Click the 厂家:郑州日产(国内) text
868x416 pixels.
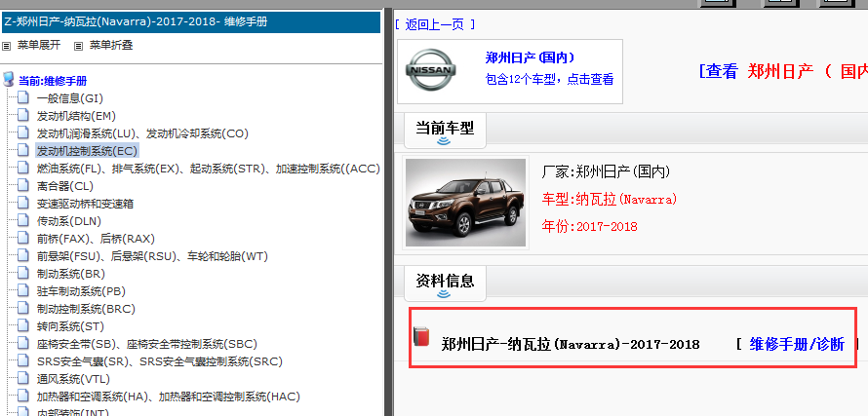[x=607, y=172]
